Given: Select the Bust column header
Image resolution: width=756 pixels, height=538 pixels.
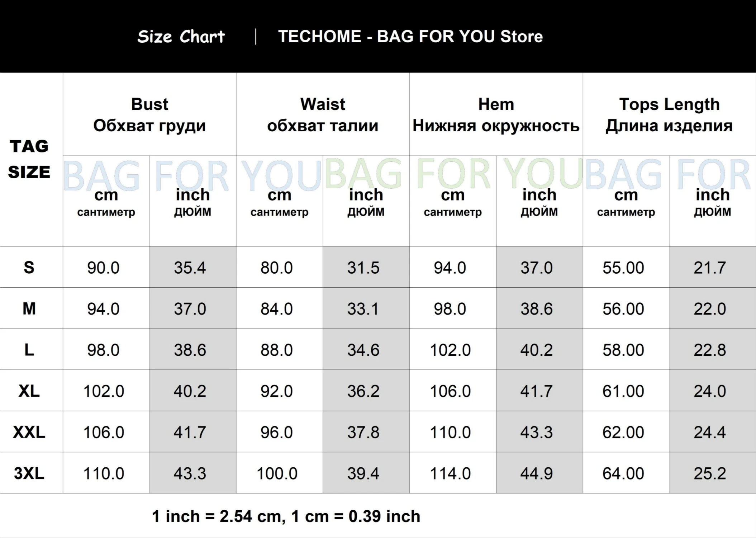Looking at the screenshot, I should tap(149, 114).
